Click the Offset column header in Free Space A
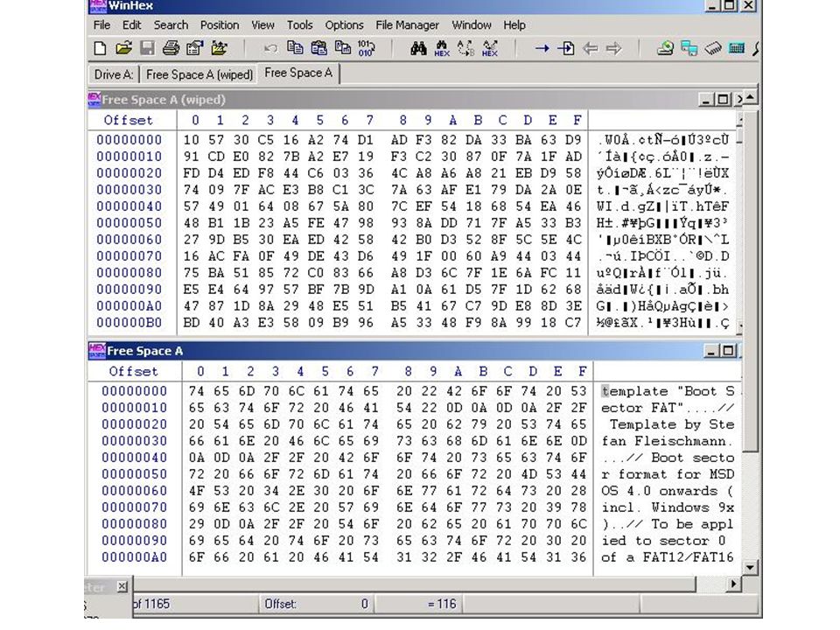Screen dimensions: 840x630 (x=133, y=371)
